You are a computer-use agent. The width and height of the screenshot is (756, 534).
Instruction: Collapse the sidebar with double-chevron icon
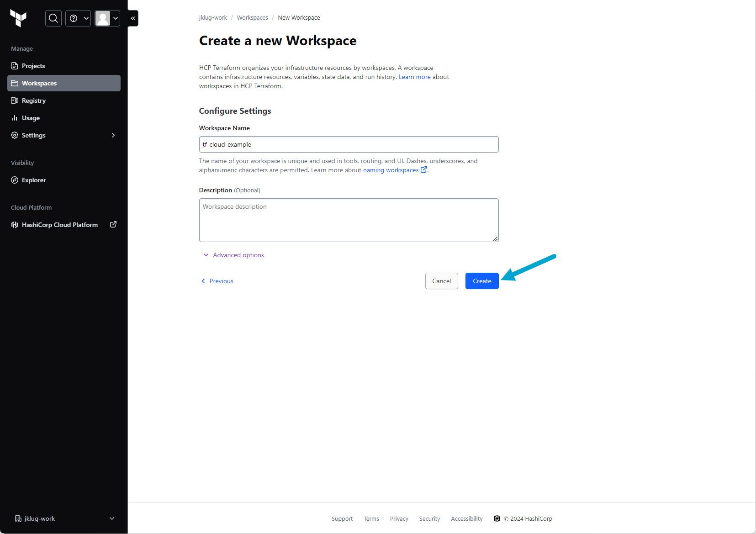133,18
